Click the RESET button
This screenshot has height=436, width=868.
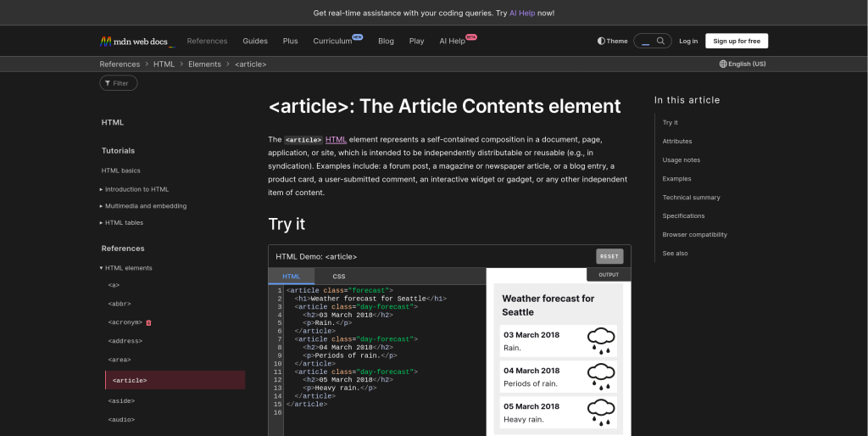(x=609, y=256)
